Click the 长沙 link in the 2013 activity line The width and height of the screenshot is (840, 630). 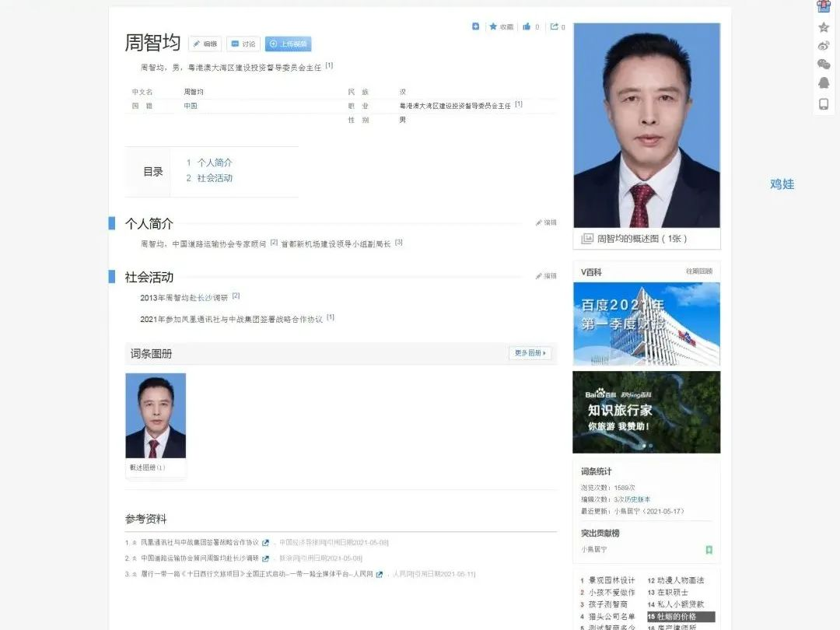click(x=204, y=298)
